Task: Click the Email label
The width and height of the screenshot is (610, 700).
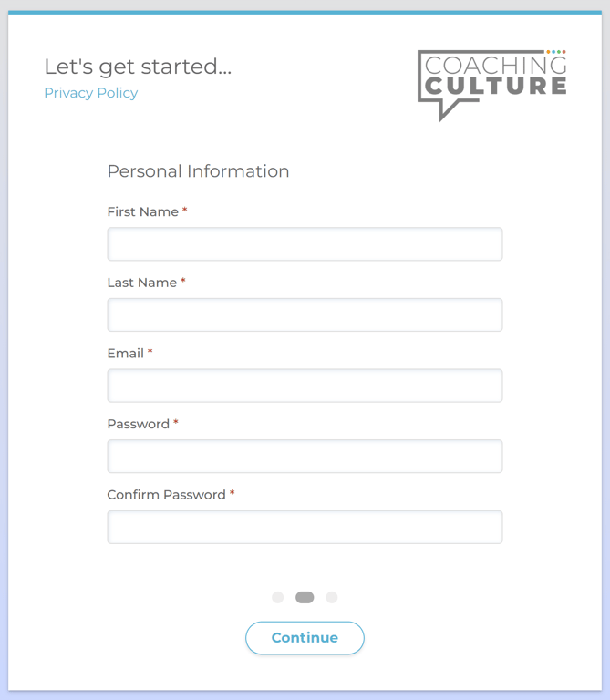Action: (125, 354)
